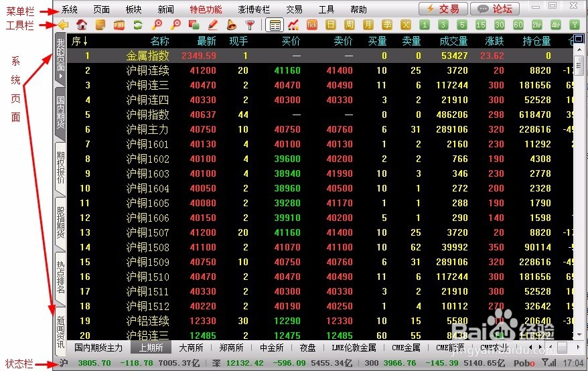Click the red-green overlapping windows icon
Image resolution: width=588 pixels, height=371 pixels.
(x=194, y=25)
